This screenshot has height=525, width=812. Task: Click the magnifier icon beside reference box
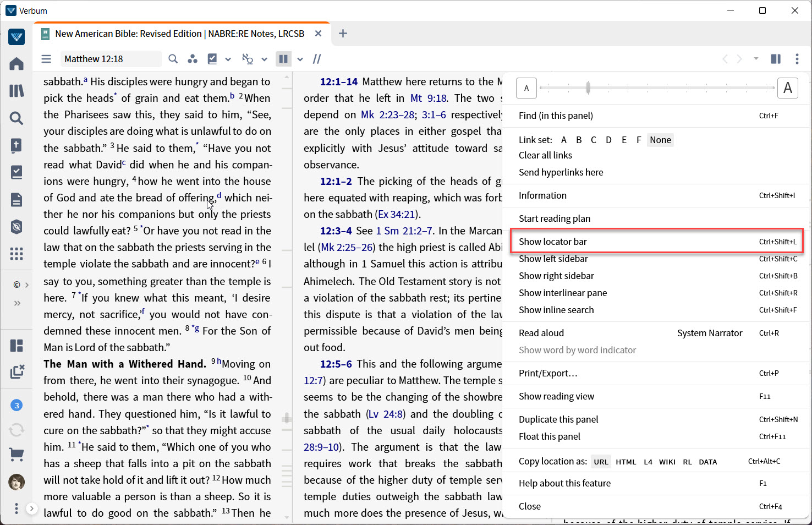click(173, 59)
